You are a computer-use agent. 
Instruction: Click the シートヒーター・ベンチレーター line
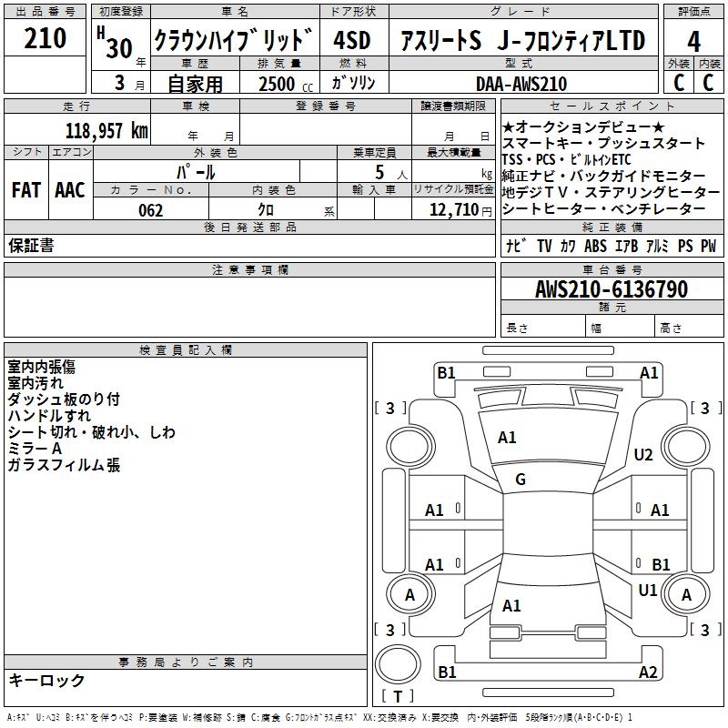tap(603, 208)
